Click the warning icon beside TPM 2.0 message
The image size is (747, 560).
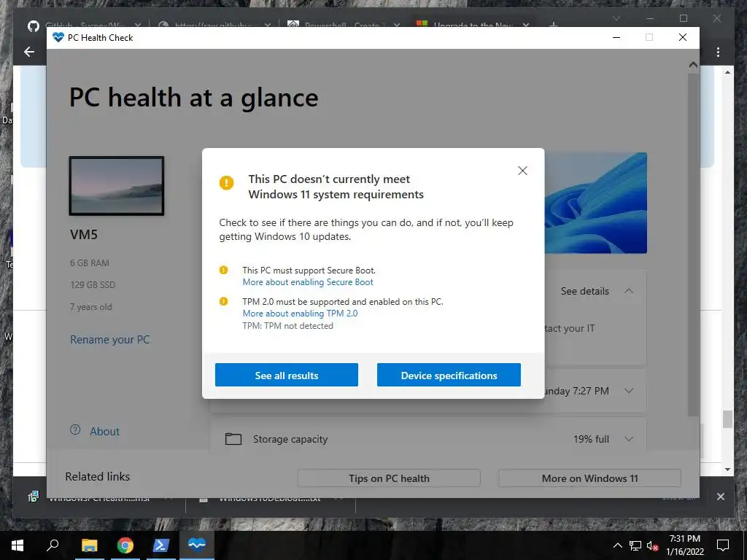pos(223,301)
